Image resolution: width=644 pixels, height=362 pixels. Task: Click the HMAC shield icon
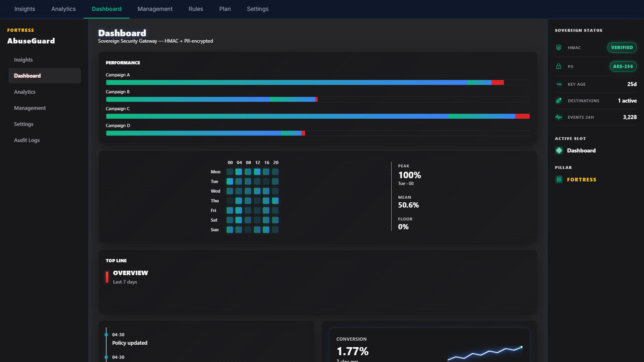pos(559,47)
